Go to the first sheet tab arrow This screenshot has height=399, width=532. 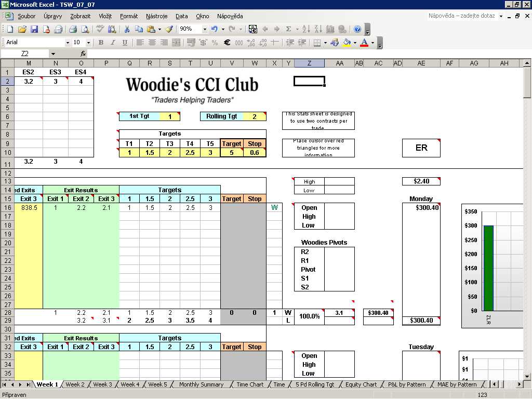5,384
